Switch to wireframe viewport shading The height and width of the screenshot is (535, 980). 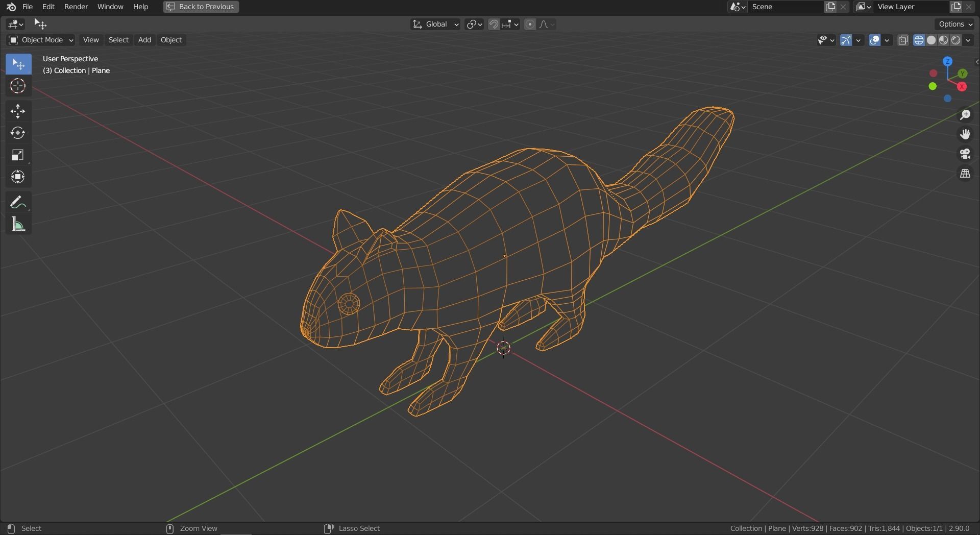[x=919, y=40]
